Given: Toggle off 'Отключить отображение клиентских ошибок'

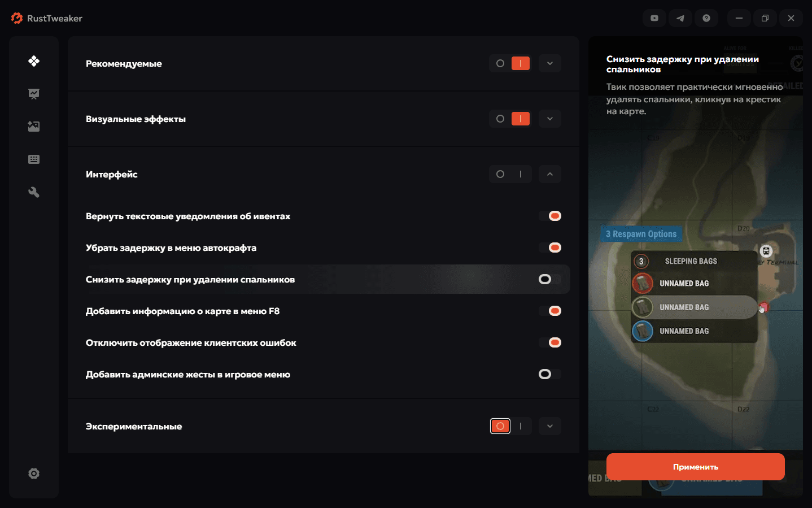Looking at the screenshot, I should point(550,342).
